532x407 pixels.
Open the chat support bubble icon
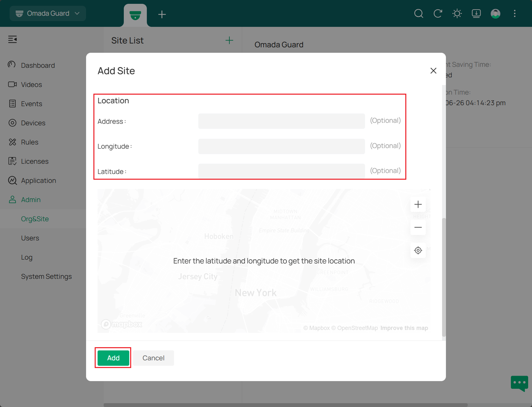pyautogui.click(x=519, y=383)
